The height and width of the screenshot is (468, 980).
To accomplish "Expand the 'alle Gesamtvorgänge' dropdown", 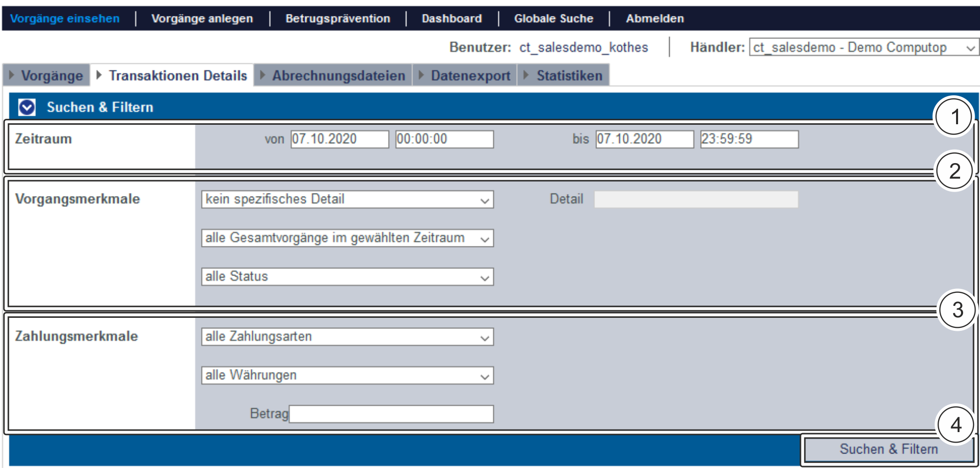I will point(347,238).
